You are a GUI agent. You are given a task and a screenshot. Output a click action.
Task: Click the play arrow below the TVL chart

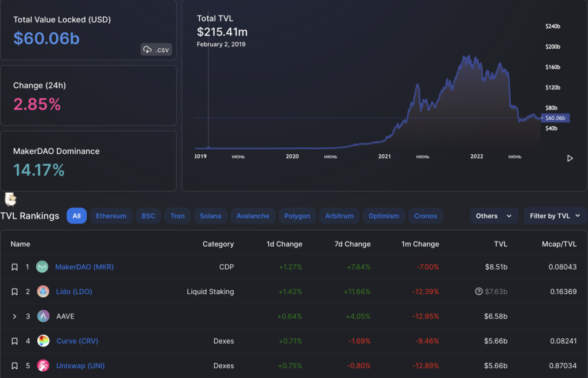click(x=570, y=158)
